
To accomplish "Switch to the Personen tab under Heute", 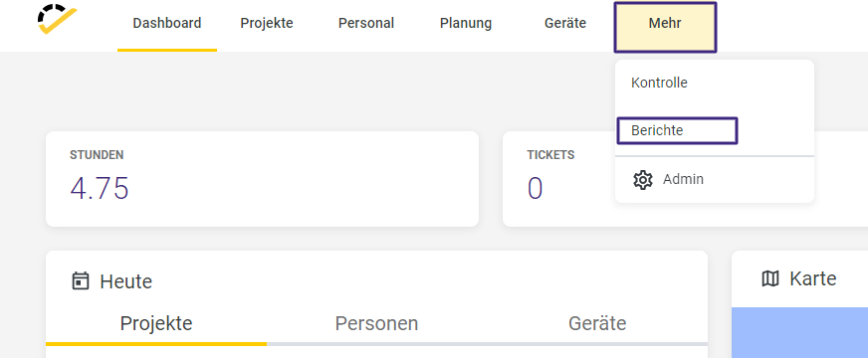I will point(376,323).
